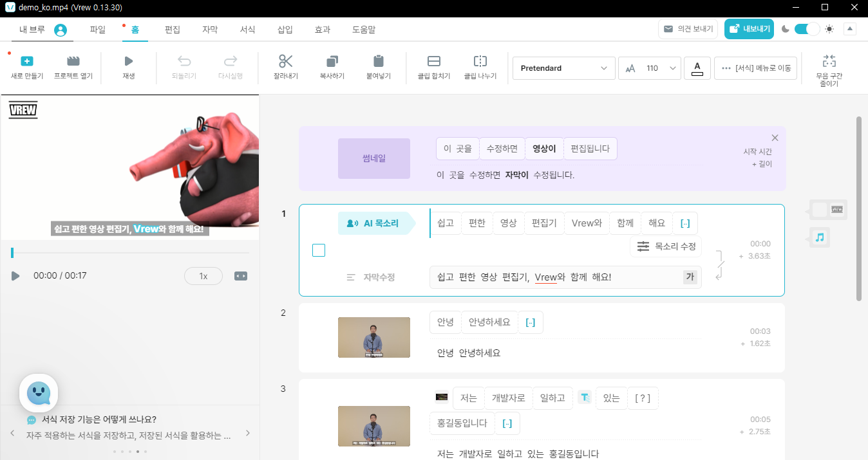Image resolution: width=868 pixels, height=460 pixels.
Task: Play the video preview with the small play button
Action: (15, 276)
